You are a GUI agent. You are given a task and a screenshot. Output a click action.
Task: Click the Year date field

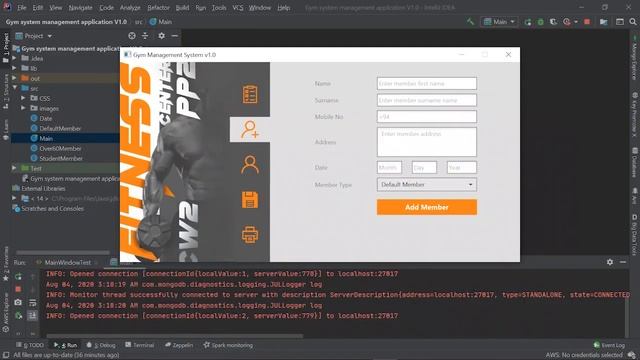coord(462,167)
